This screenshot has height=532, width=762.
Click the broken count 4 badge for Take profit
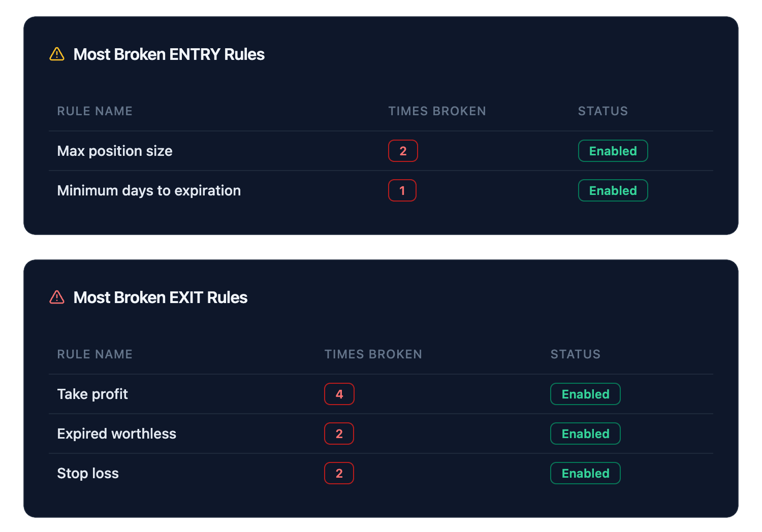click(339, 394)
